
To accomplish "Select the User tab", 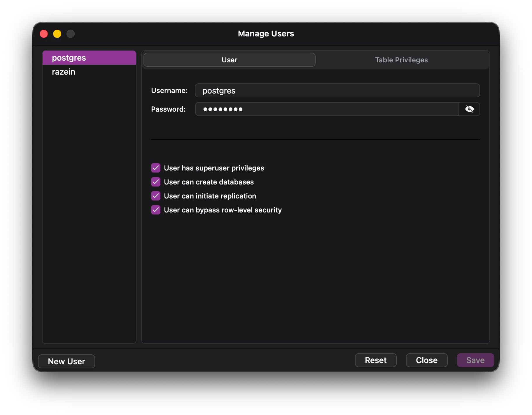I will point(229,60).
